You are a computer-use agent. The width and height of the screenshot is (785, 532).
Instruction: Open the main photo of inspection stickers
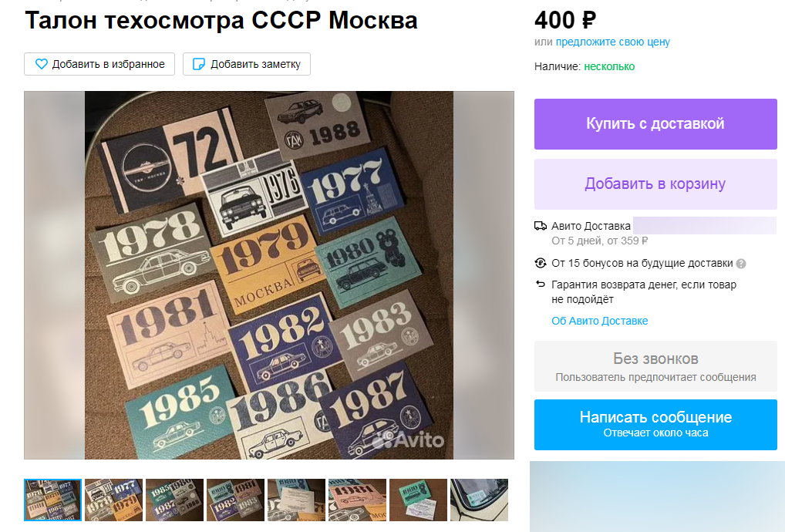(x=269, y=275)
